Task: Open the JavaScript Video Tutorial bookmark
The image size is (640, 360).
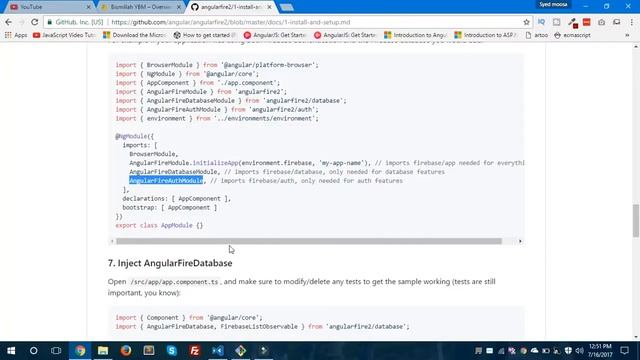Action: click(x=64, y=35)
